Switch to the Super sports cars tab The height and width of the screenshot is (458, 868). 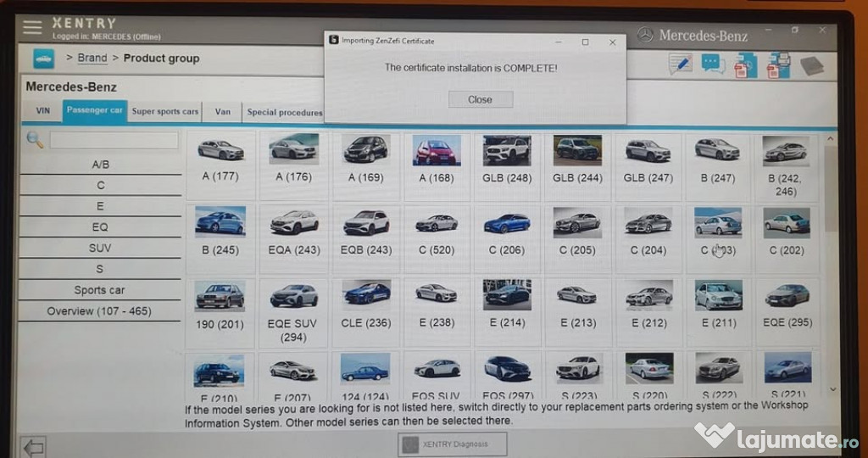point(165,111)
